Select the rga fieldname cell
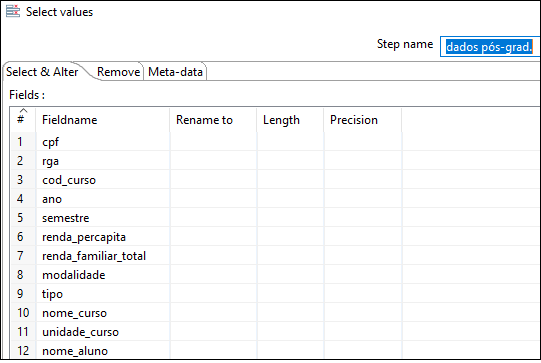The height and width of the screenshot is (363, 541). click(x=103, y=161)
